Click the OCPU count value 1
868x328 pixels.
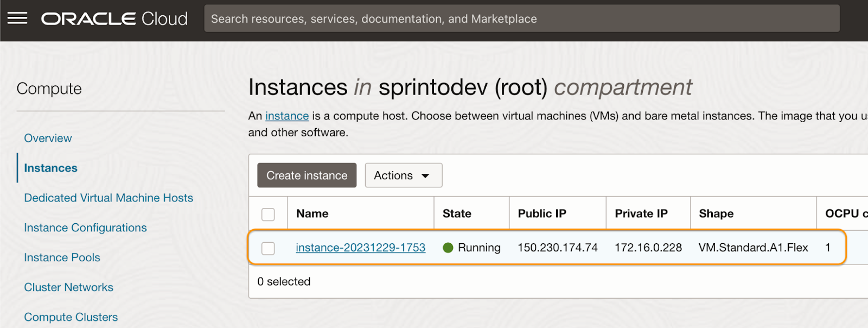pyautogui.click(x=828, y=248)
